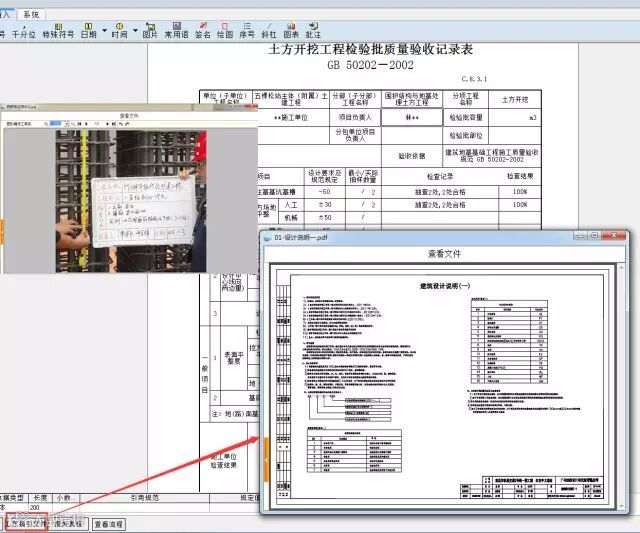Insert a 图表 chart

pos(291,31)
